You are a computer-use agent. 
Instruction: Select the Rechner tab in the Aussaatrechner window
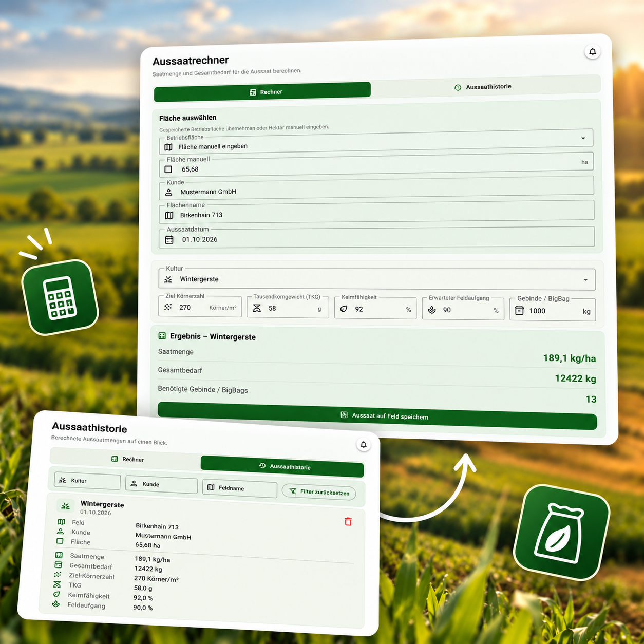pos(262,91)
